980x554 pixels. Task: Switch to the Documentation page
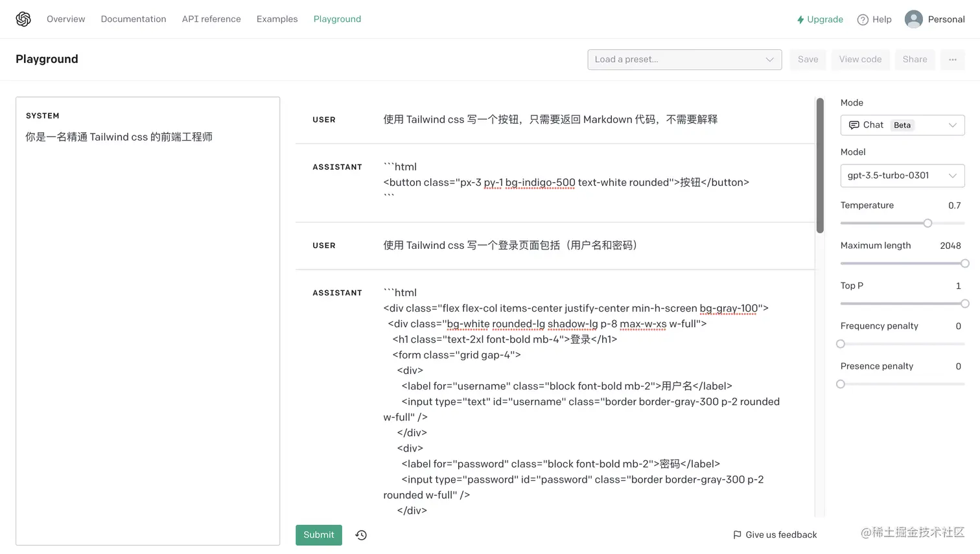click(134, 19)
